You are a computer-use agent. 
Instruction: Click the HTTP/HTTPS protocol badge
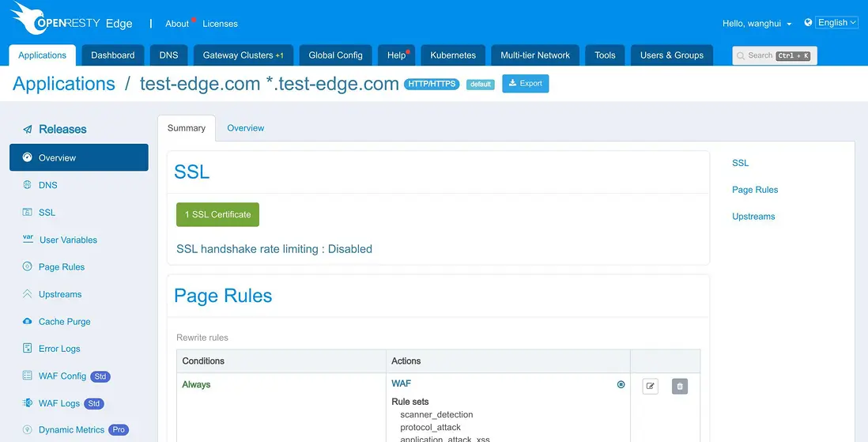[x=432, y=84]
